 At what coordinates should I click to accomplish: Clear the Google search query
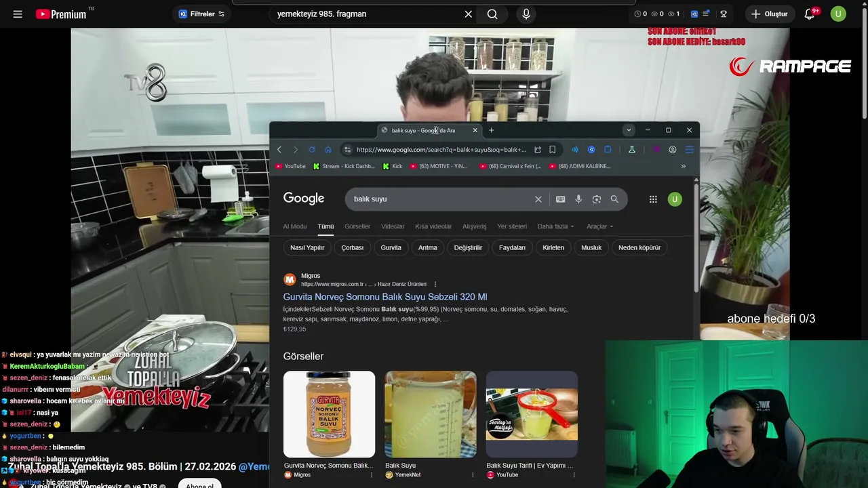pyautogui.click(x=538, y=199)
